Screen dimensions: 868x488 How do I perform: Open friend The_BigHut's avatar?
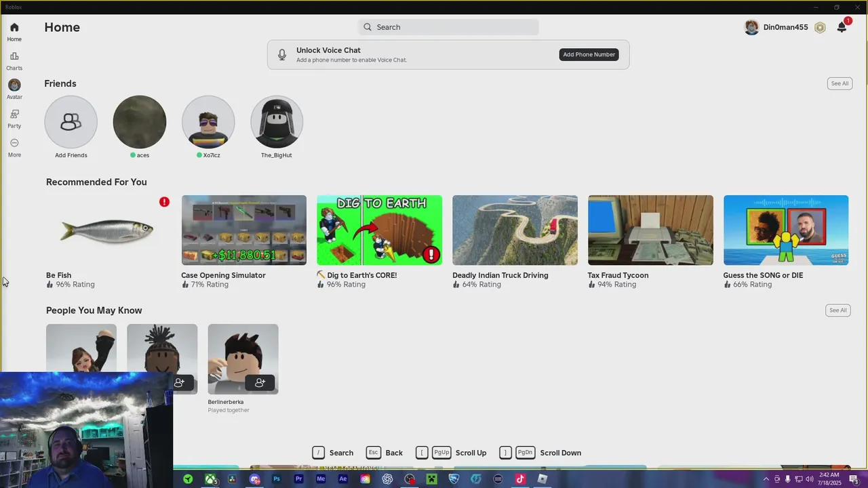(x=277, y=122)
